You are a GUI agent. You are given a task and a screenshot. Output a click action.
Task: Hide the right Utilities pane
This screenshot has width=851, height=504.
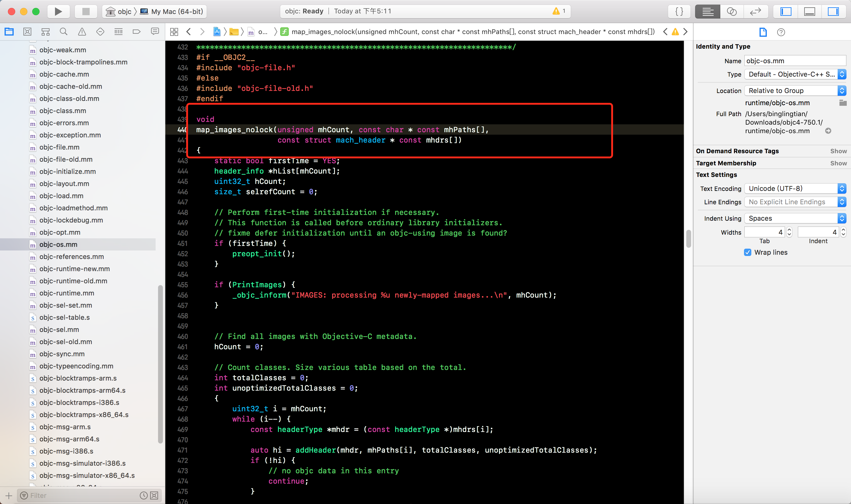coord(833,12)
